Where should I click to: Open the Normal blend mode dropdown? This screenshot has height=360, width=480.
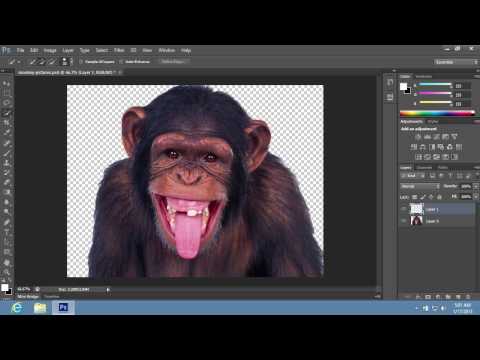click(x=420, y=186)
